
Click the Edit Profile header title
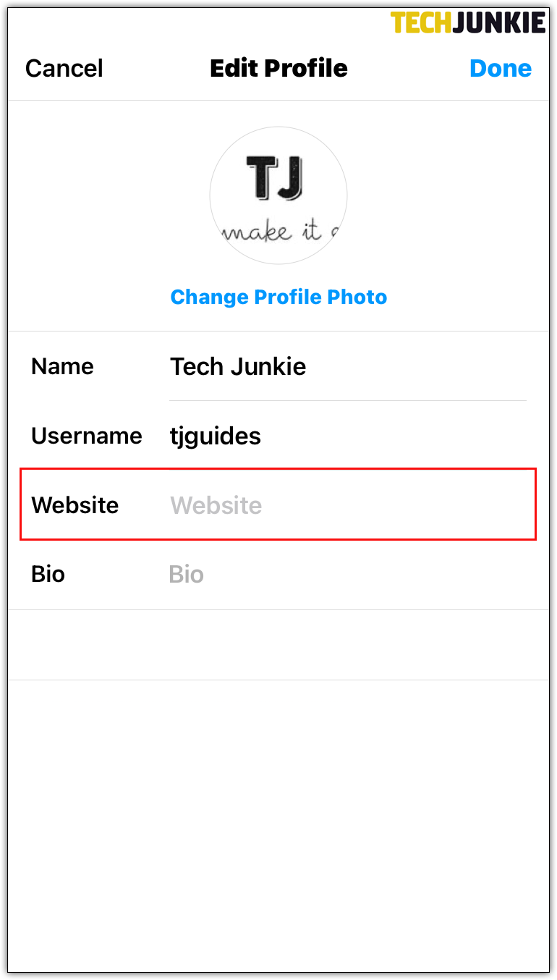[x=278, y=69]
